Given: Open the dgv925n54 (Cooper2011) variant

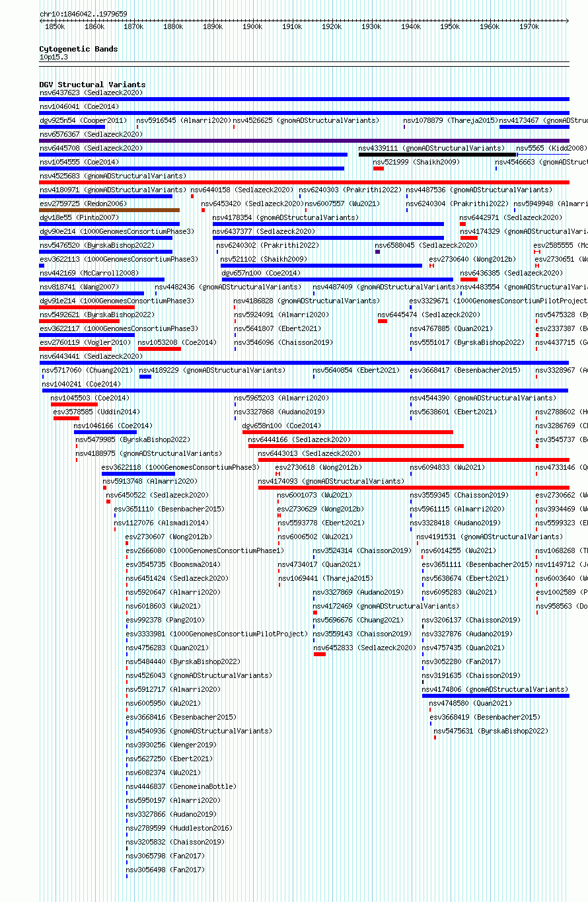Looking at the screenshot, I should (x=83, y=120).
